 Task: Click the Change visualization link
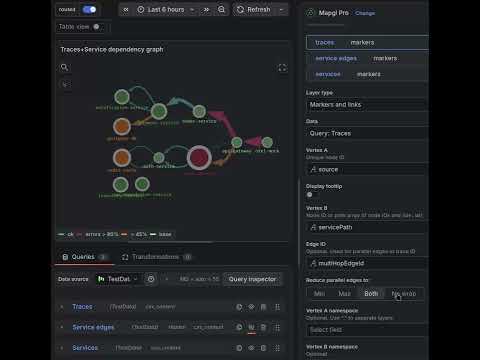pyautogui.click(x=365, y=13)
